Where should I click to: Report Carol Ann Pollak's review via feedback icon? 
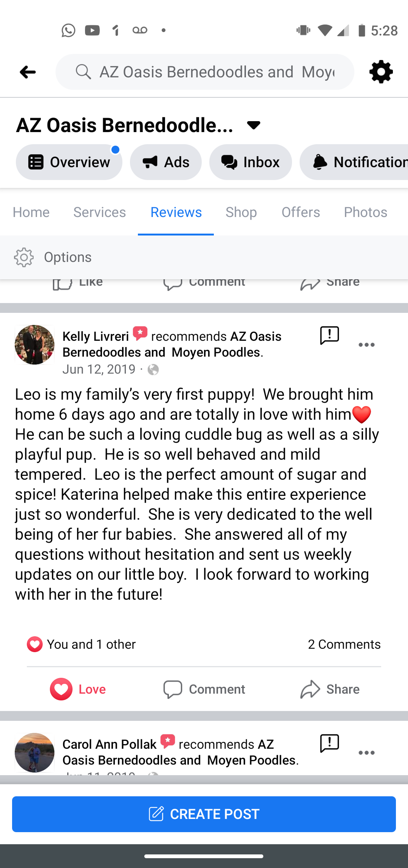coord(329,743)
